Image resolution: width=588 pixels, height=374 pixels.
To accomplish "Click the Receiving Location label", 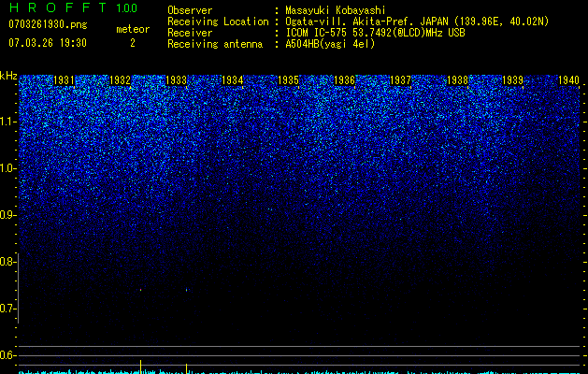I will coord(218,22).
